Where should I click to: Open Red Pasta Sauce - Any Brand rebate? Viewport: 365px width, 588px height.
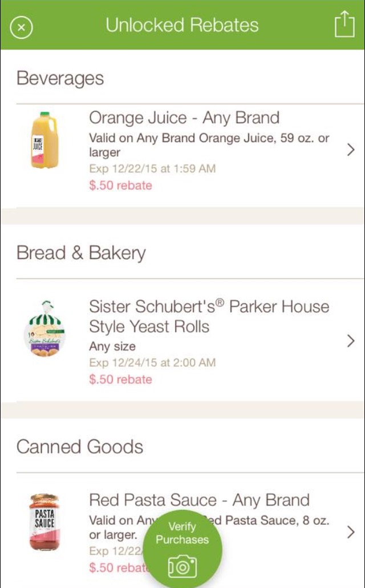coord(199,500)
